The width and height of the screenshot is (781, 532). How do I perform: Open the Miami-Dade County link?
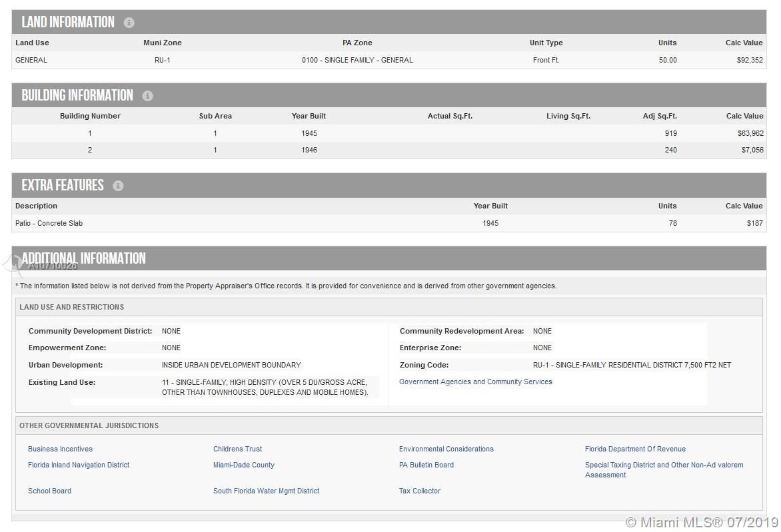click(x=243, y=465)
